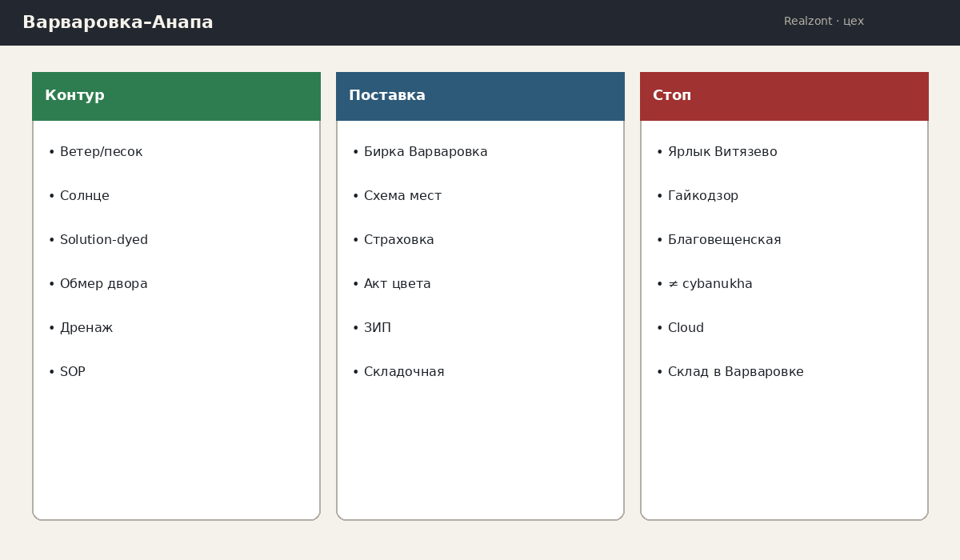Open the Бирка Варваровка item
Viewport: 960px width, 560px height.
pyautogui.click(x=420, y=152)
